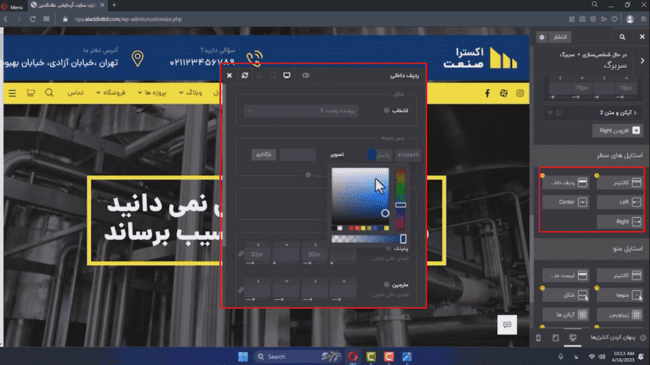650x365 pixels.
Task: Click the padding link values chain icon
Action: 241,253
